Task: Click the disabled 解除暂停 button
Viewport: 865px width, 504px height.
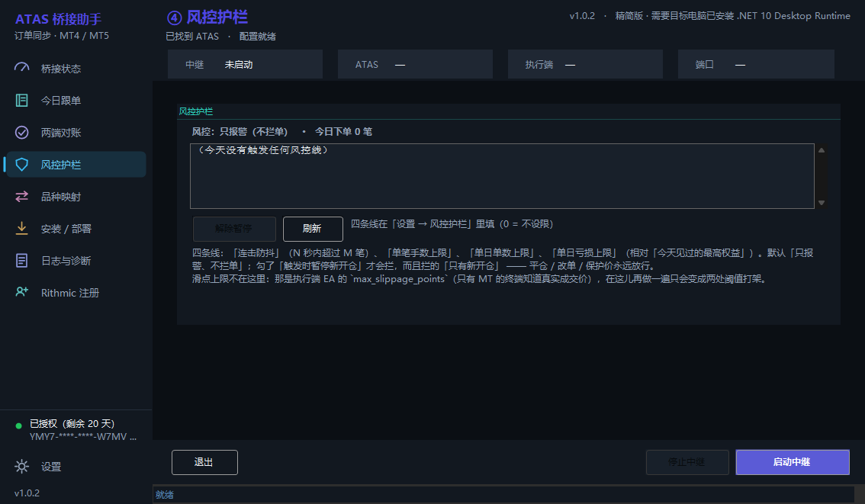Action: 234,229
